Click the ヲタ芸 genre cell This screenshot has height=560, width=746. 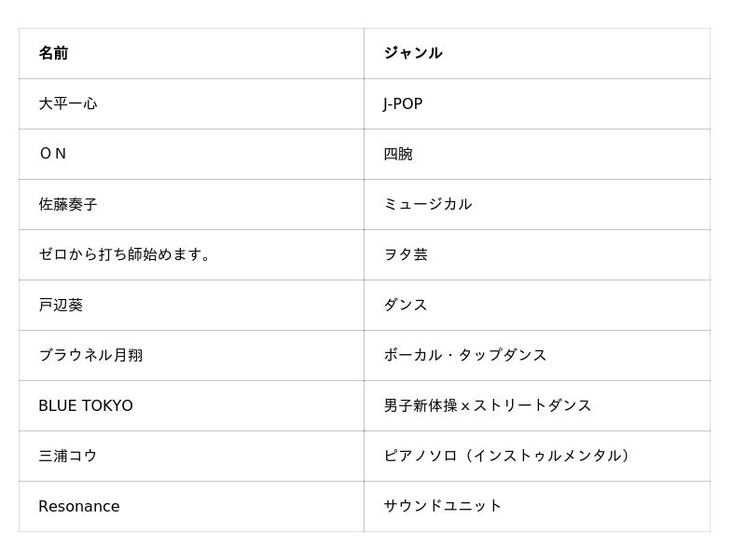pyautogui.click(x=406, y=254)
